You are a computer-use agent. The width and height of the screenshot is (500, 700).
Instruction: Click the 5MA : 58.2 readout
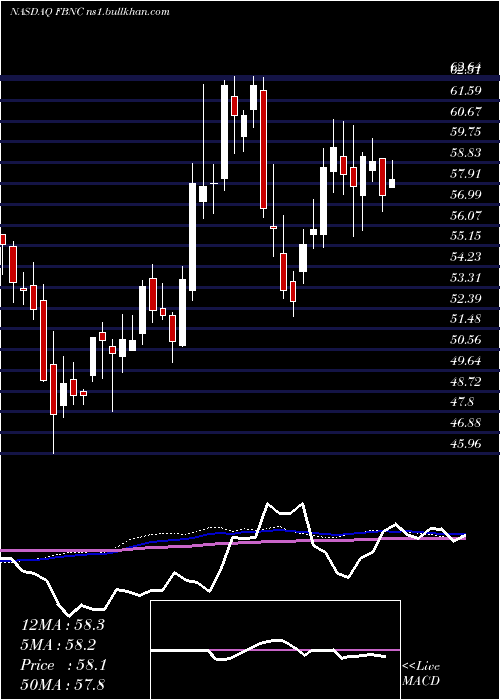(58, 645)
